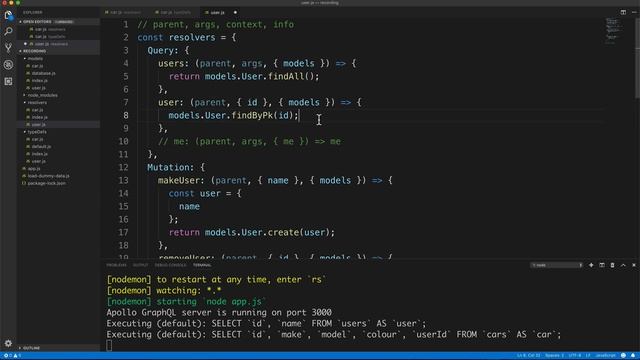The height and width of the screenshot is (360, 640).
Task: Open default.js in typeDefs folder
Action: (41, 147)
